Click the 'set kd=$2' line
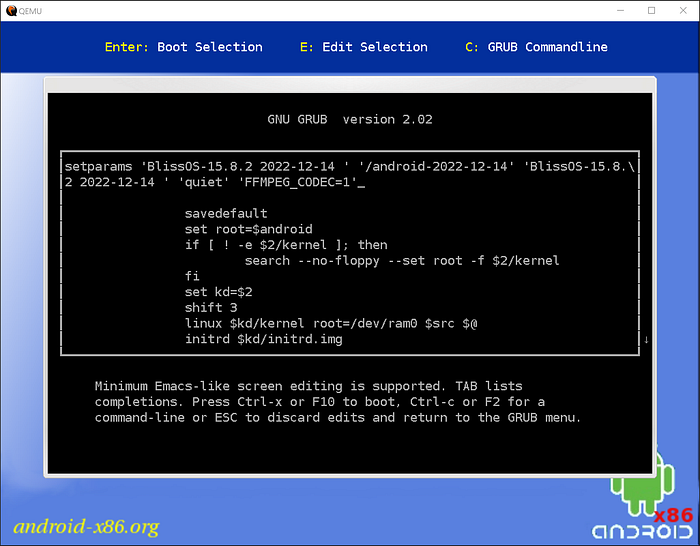Screen dimensions: 700x546 pos(219,292)
